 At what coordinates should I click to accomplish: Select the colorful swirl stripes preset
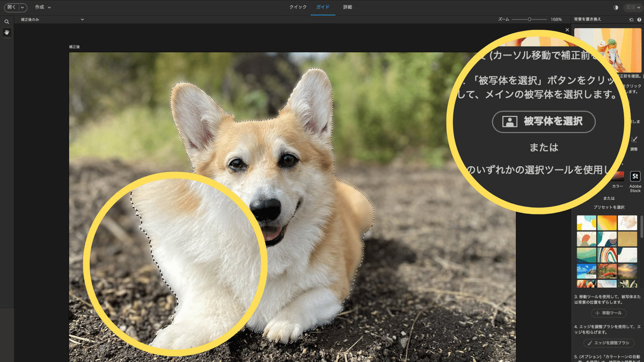[606, 255]
